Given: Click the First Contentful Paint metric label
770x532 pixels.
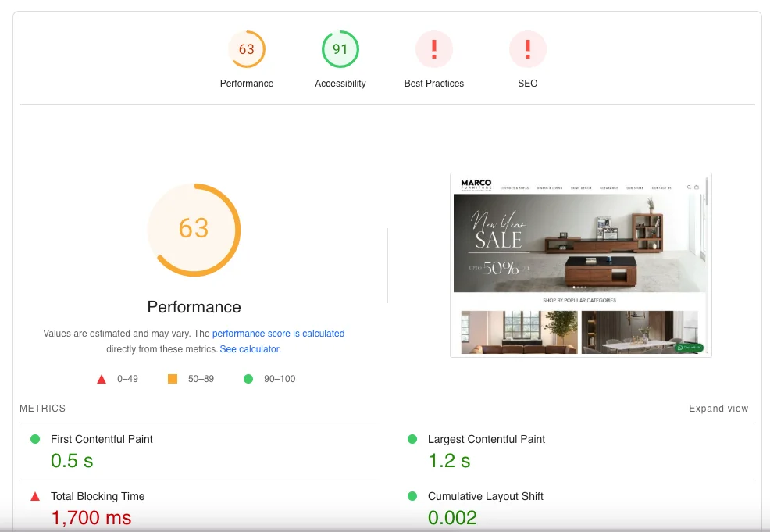Looking at the screenshot, I should 102,439.
